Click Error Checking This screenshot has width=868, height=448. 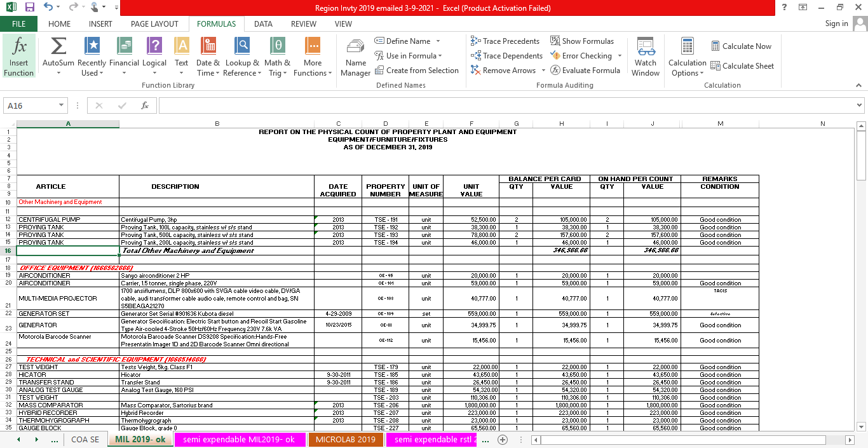(x=581, y=55)
